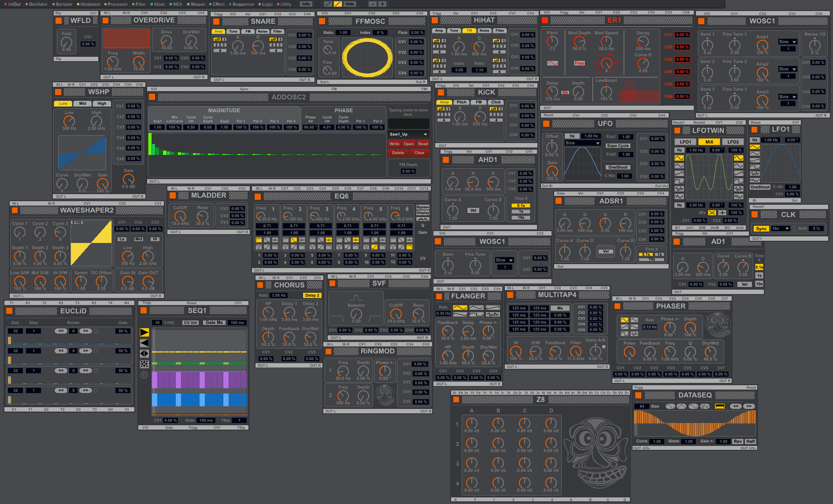Enable the Sync toggle in CLK module
This screenshot has height=504, width=833.
pos(761,228)
